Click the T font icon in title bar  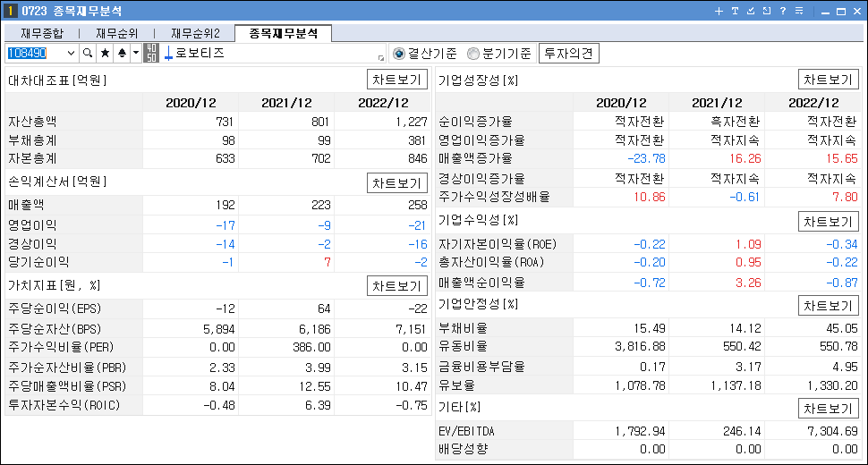[x=735, y=11]
